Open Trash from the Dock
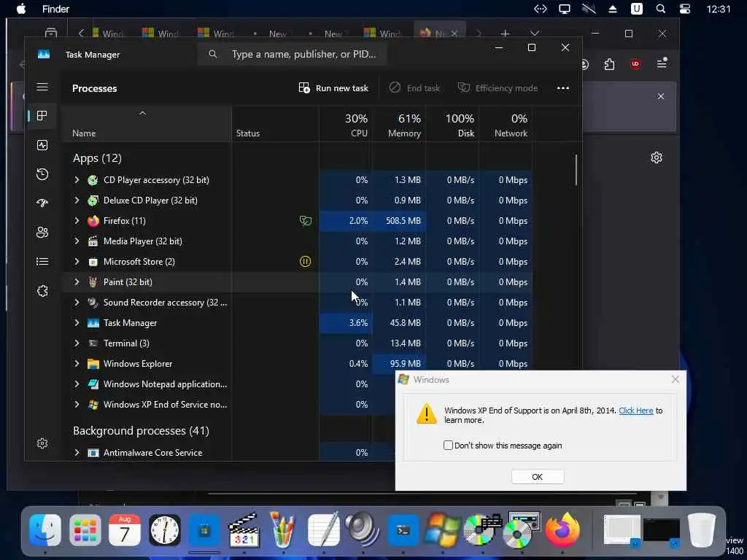The width and height of the screenshot is (747, 560). (702, 530)
